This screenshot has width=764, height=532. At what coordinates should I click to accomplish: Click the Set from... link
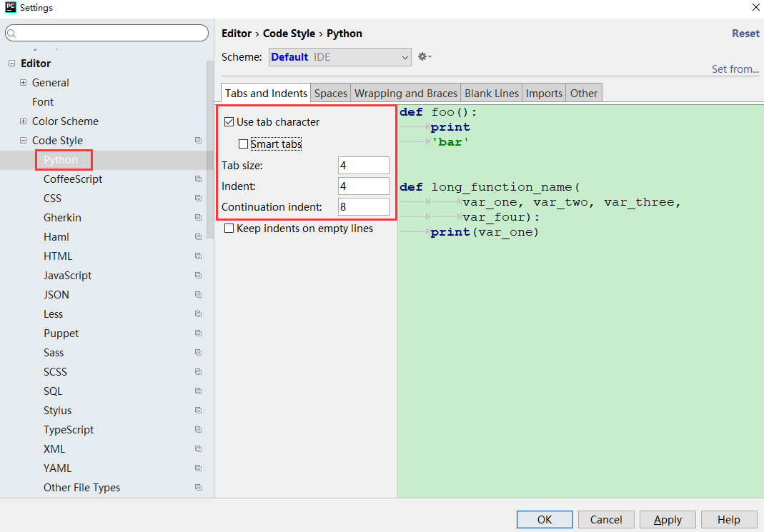coord(735,69)
